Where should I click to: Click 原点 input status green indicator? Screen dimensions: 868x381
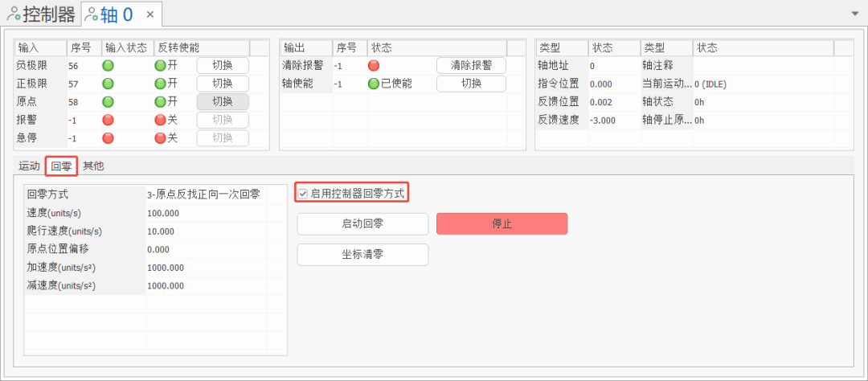(108, 102)
